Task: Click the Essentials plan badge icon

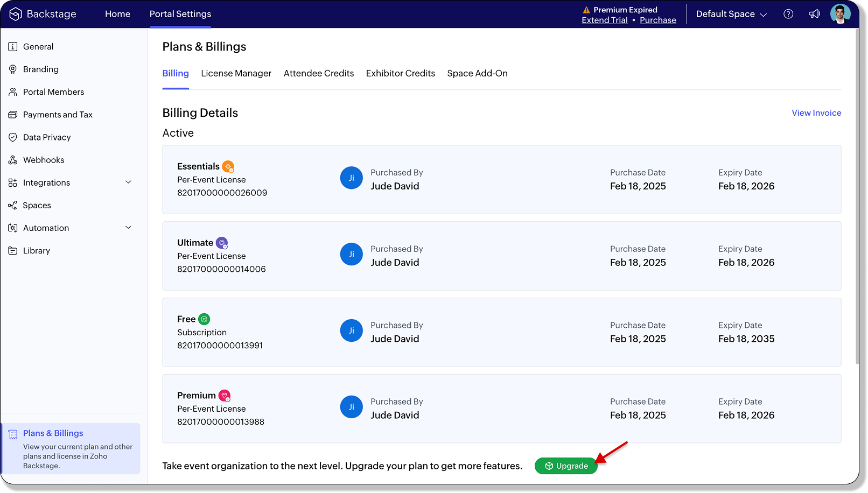Action: (228, 167)
